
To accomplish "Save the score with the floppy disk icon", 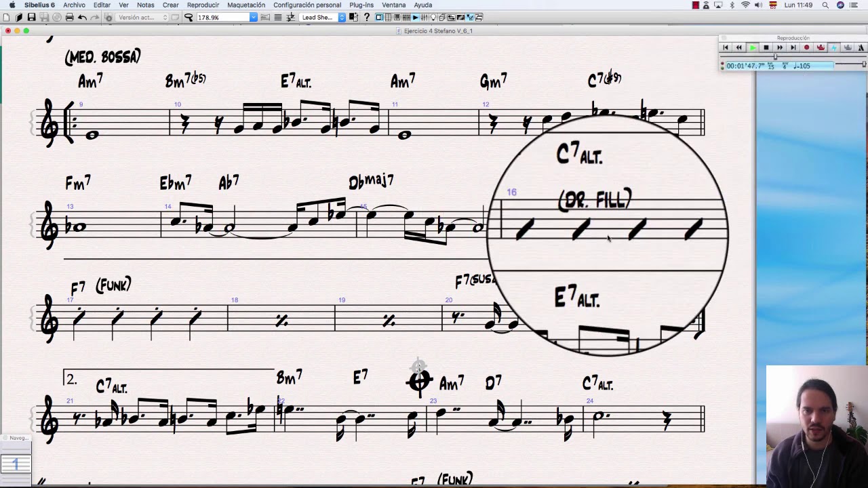I will (31, 17).
